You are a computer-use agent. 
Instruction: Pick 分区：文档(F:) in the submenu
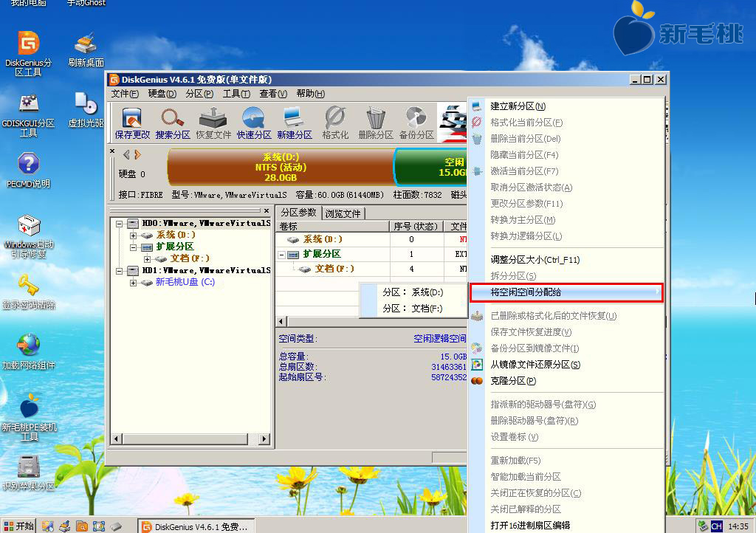(x=413, y=309)
